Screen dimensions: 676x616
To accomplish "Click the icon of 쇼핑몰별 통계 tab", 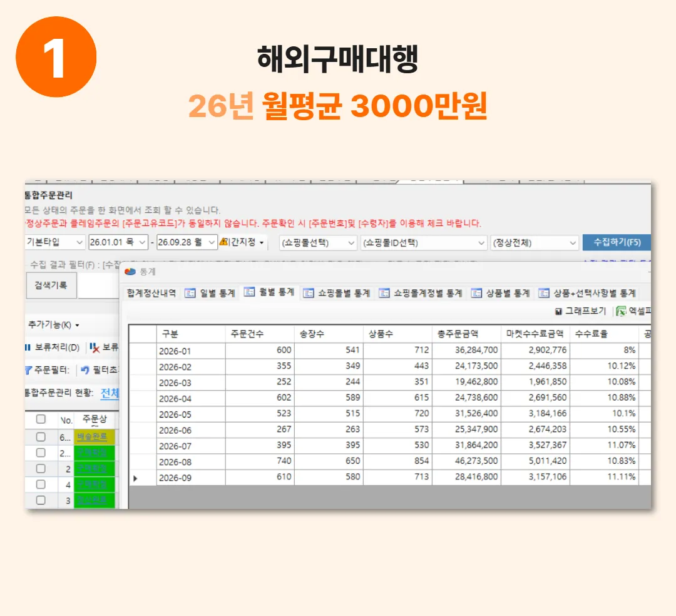I will [308, 293].
